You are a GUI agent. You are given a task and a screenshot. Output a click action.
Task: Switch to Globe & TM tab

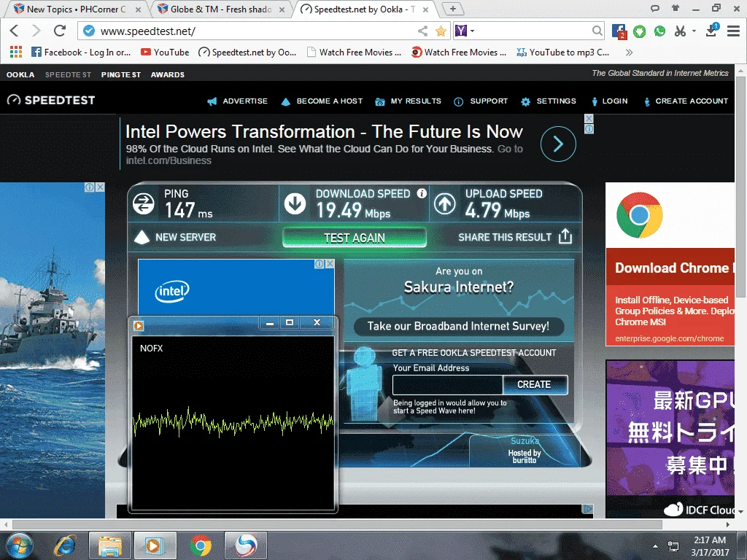tap(220, 9)
